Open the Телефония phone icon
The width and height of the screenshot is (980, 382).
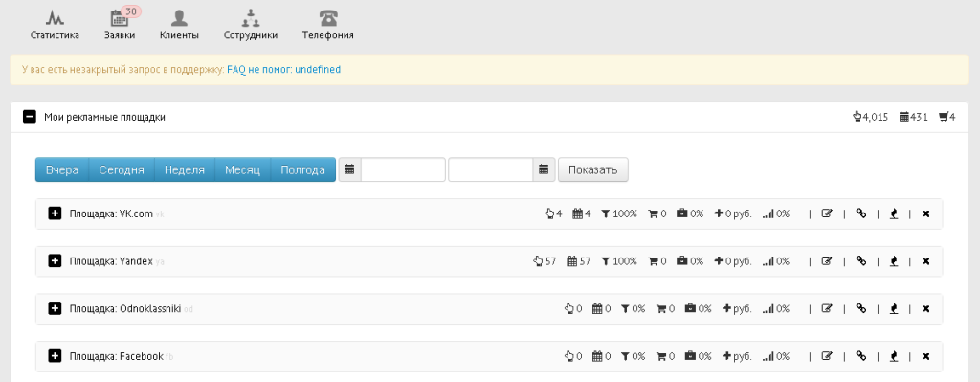pyautogui.click(x=327, y=17)
